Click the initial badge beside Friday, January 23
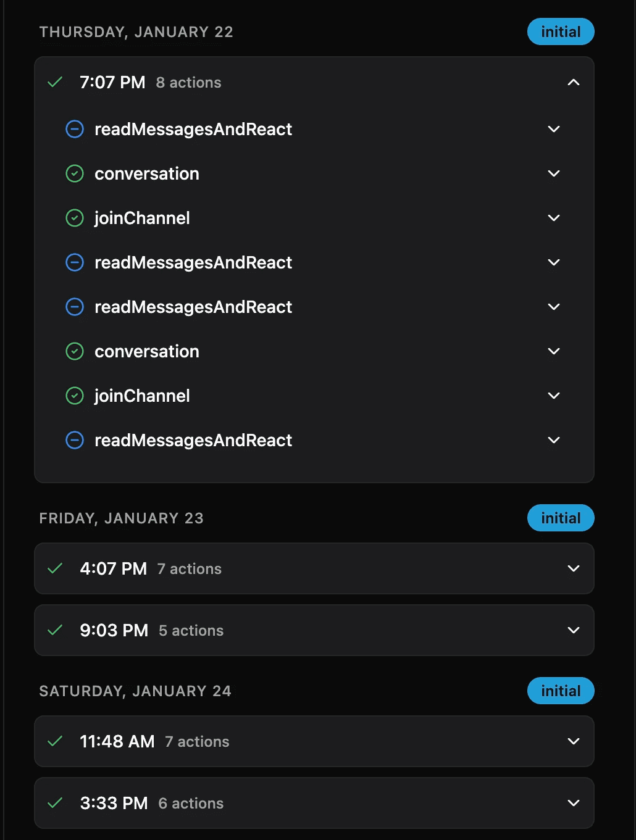Viewport: 636px width, 840px height. point(560,518)
